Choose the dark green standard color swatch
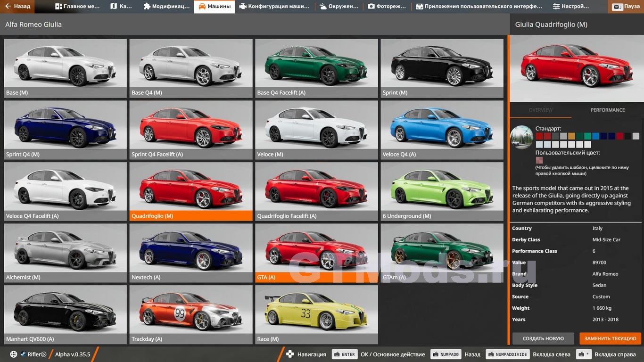This screenshot has width=644, height=362. click(x=579, y=136)
